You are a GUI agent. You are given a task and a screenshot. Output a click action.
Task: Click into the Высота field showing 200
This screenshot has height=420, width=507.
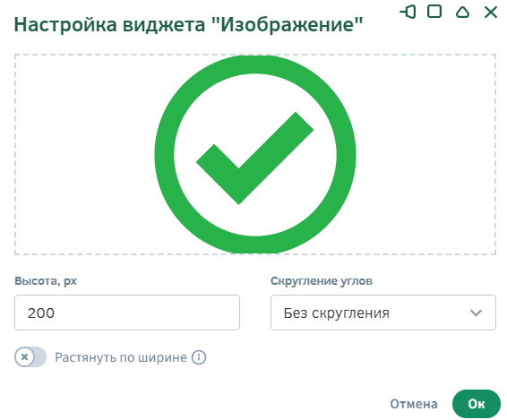127,313
